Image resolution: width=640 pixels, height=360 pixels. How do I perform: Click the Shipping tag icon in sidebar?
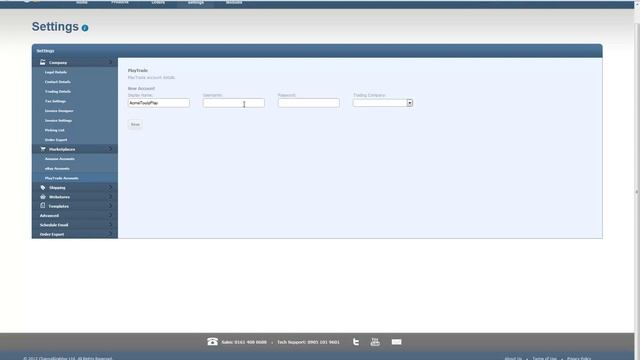click(43, 187)
